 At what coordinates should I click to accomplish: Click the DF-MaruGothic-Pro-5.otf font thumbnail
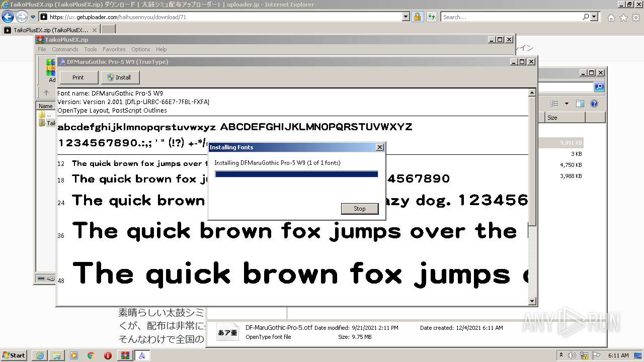tap(227, 332)
